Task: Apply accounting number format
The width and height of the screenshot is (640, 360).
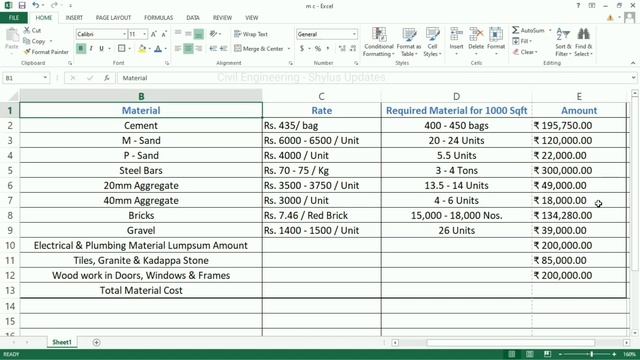Action: coord(302,49)
